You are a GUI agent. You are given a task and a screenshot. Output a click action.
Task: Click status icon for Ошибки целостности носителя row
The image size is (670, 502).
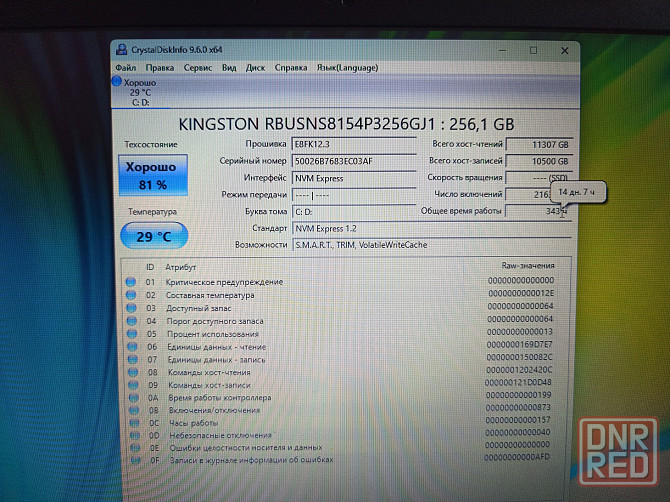click(135, 448)
